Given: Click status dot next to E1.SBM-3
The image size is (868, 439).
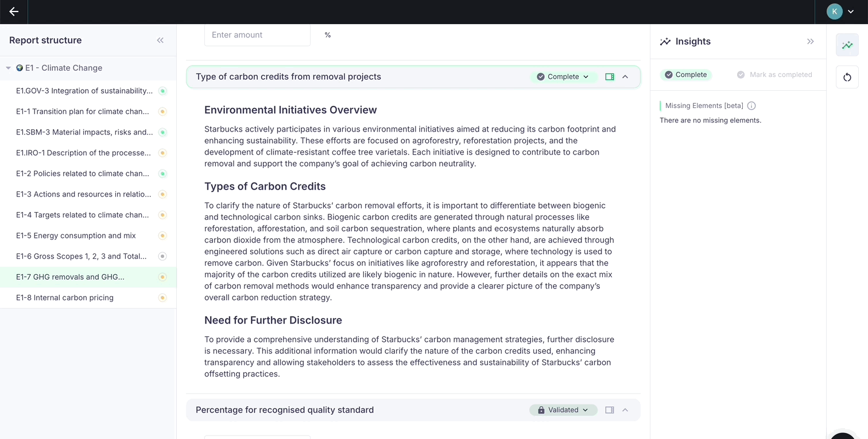Looking at the screenshot, I should [x=162, y=132].
